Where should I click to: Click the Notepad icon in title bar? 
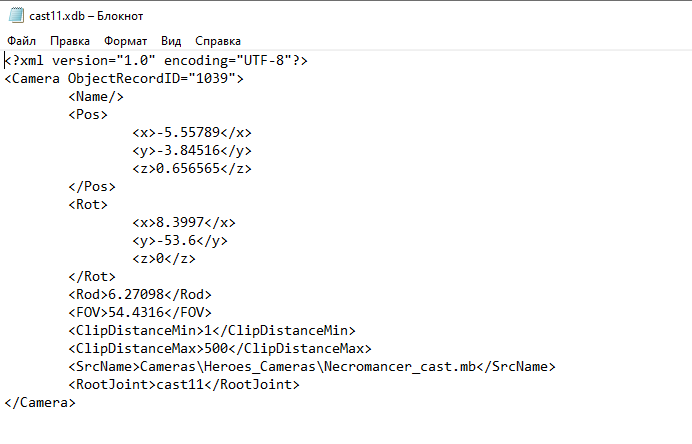[16, 16]
